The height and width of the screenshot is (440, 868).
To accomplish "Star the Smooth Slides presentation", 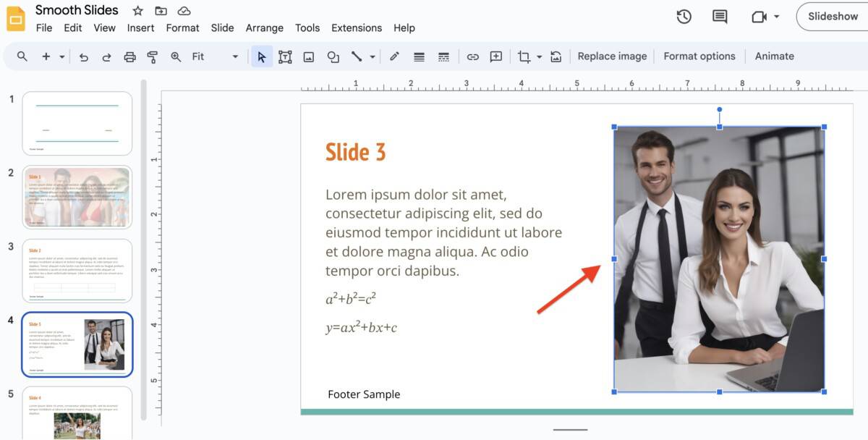I will coord(137,10).
